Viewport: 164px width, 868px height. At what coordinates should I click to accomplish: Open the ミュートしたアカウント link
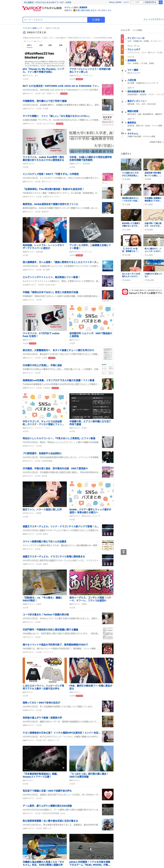point(154,20)
